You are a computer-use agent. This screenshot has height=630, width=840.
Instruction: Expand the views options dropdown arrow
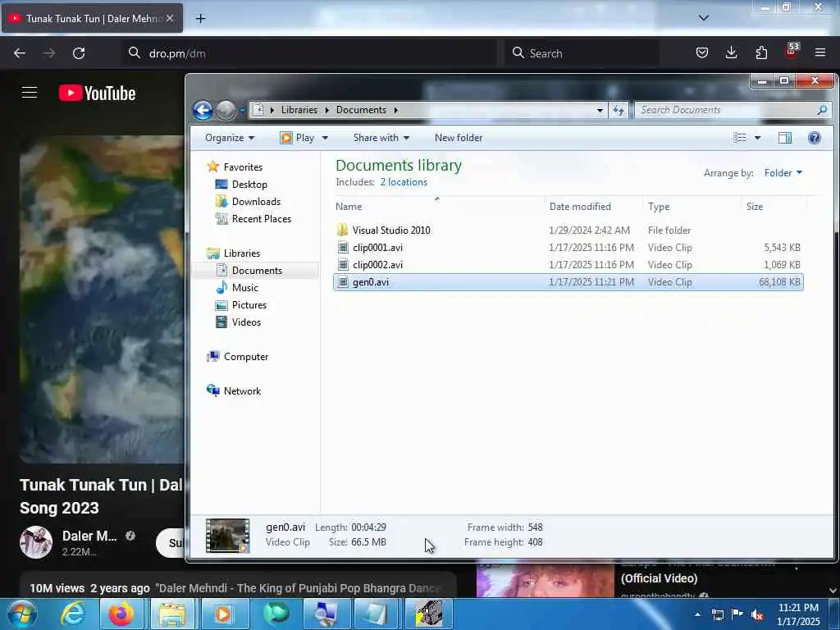coord(757,138)
